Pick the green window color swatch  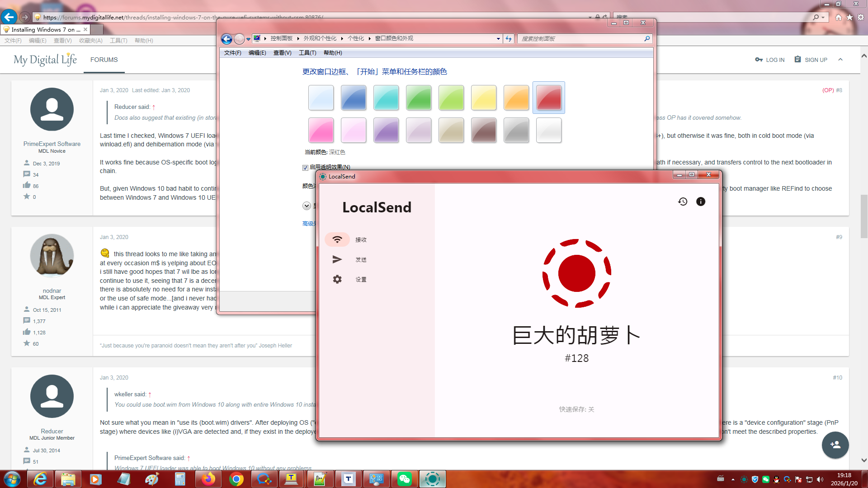coord(418,98)
